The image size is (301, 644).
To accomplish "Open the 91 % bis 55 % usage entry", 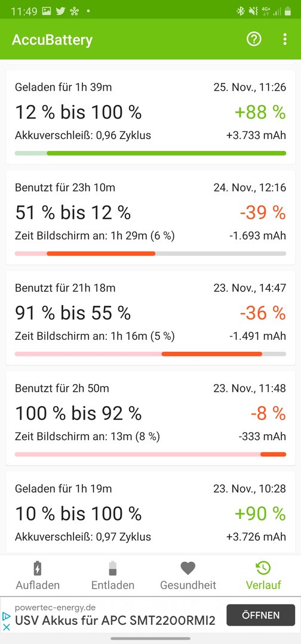I will [x=150, y=318].
